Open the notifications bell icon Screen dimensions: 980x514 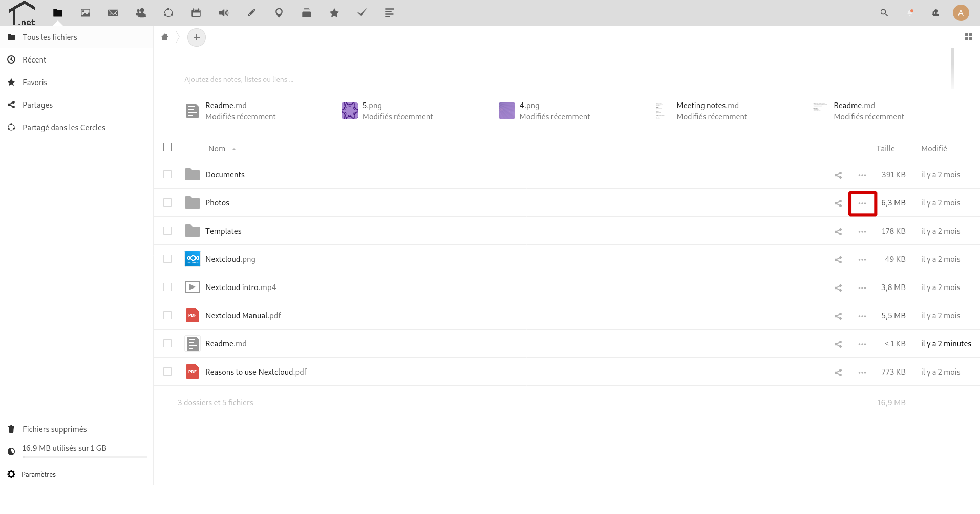[x=910, y=13]
